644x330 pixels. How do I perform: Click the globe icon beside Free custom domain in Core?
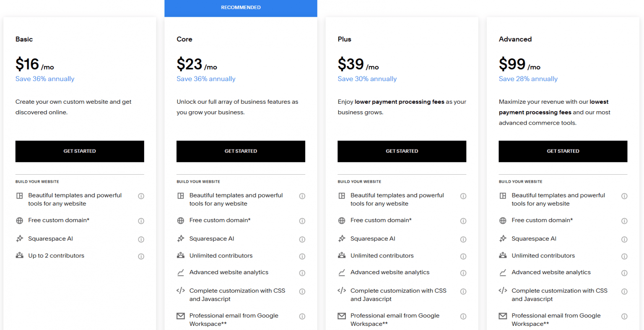(x=181, y=220)
